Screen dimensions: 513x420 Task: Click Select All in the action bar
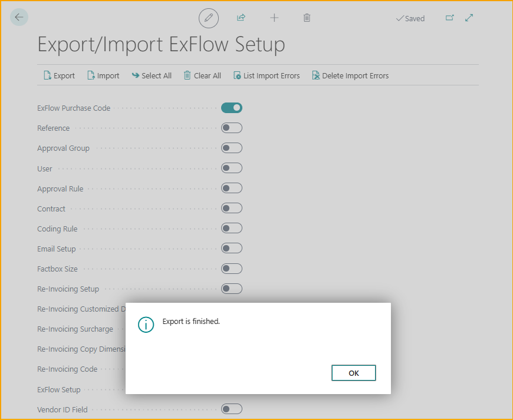[152, 75]
